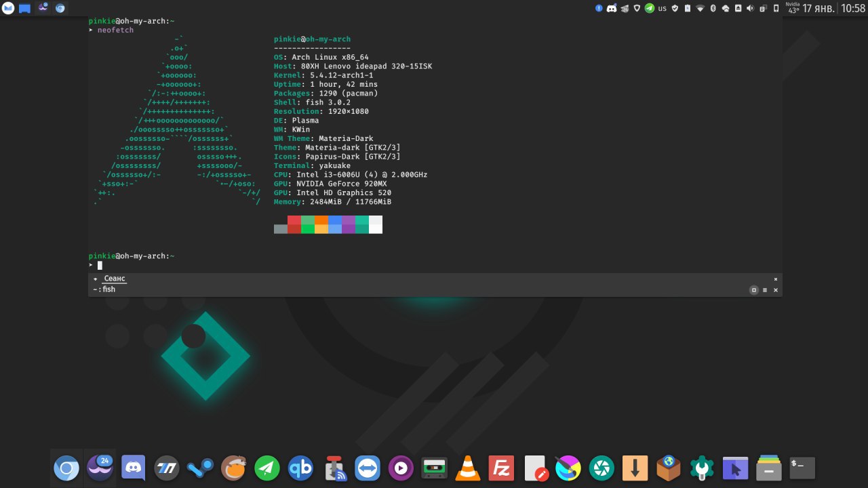This screenshot has height=488, width=868.
Task: Launch the terminal icon in the dock
Action: click(802, 468)
